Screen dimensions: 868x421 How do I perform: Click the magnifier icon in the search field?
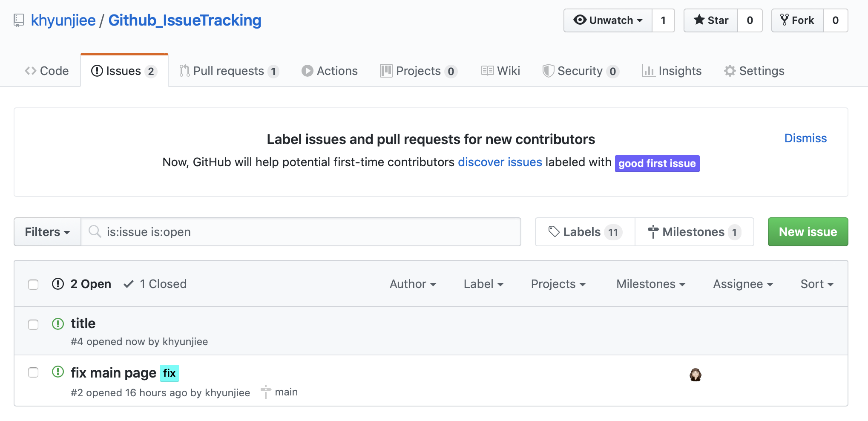coord(95,232)
